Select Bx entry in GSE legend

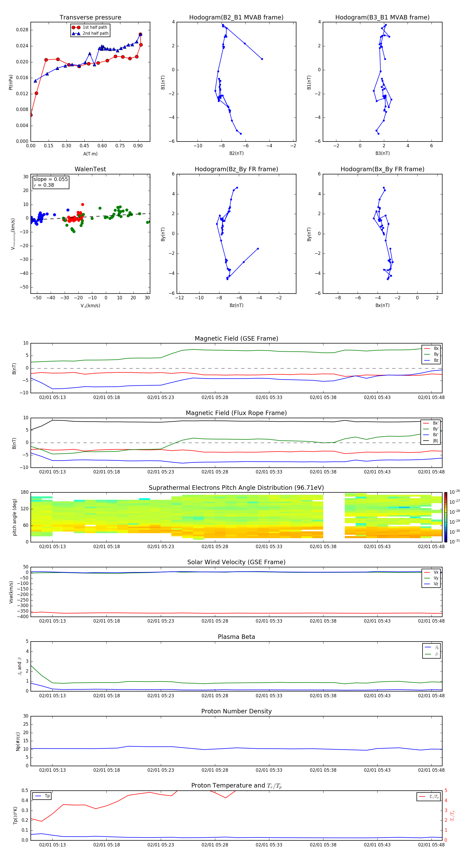431,349
